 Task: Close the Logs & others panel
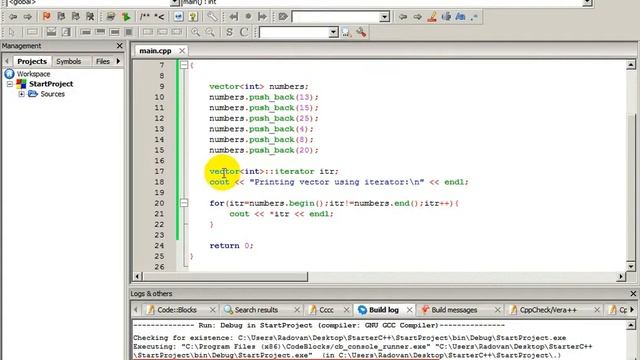tap(633, 293)
